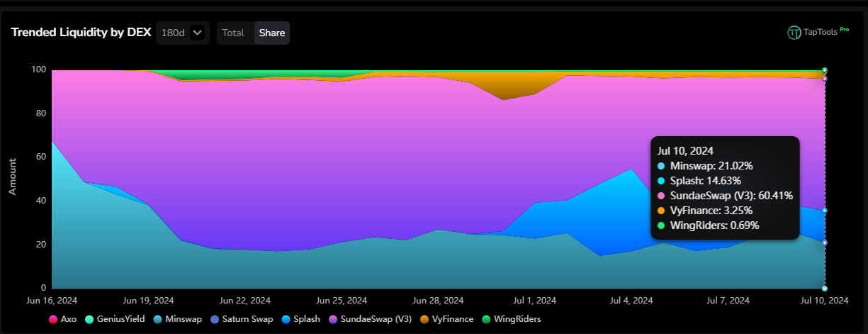Click the Splash: 14.63% tooltip entry
Image resolution: width=868 pixels, height=334 pixels.
pyautogui.click(x=701, y=181)
